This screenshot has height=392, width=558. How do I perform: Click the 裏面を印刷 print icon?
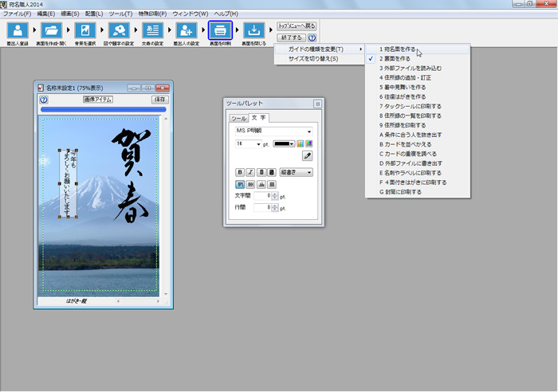220,31
